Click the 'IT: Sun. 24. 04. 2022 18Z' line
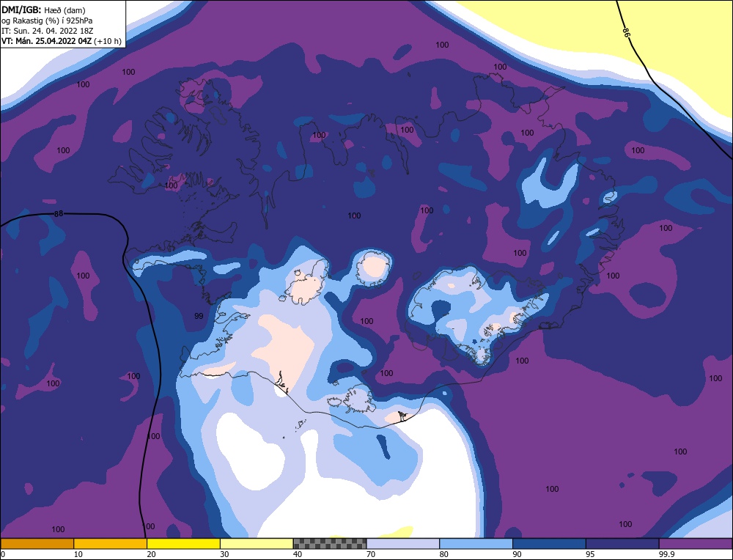This screenshot has height=560, width=733. point(45,31)
